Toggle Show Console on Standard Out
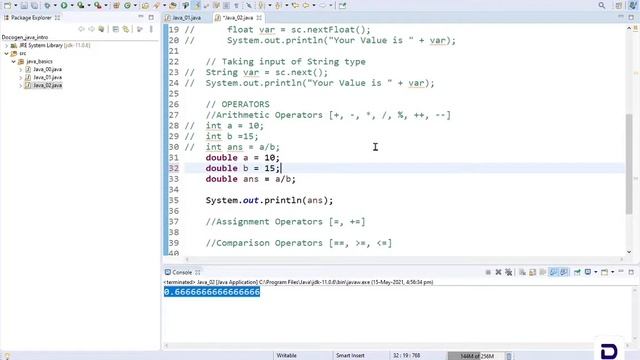Viewport: 640px width, 360px height. (554, 272)
